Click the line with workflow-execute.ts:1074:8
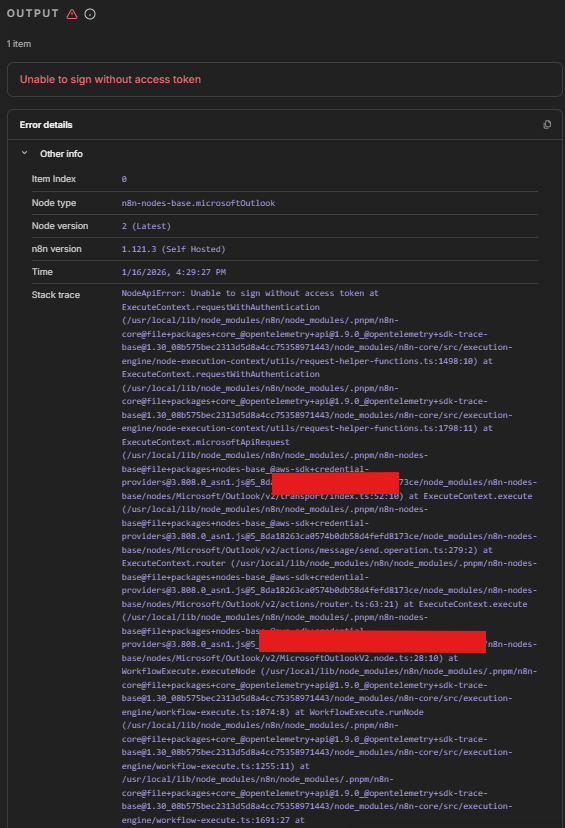565x828 pixels. (272, 712)
